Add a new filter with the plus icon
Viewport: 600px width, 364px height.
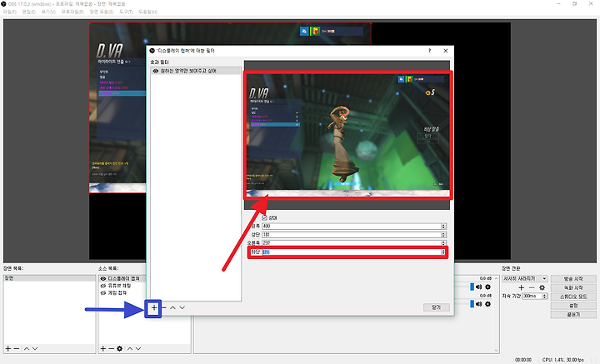click(x=154, y=308)
